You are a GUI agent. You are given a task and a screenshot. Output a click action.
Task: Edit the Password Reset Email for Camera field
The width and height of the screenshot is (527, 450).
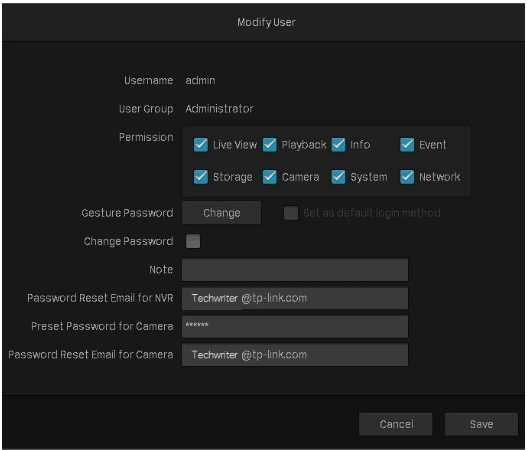[295, 355]
